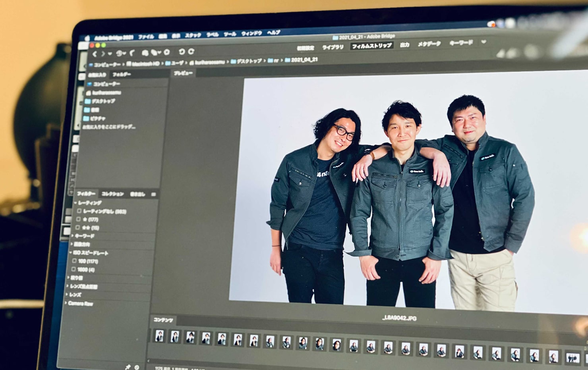588x370 pixels.
Task: Collapse the レーティング filter section
Action: point(75,202)
